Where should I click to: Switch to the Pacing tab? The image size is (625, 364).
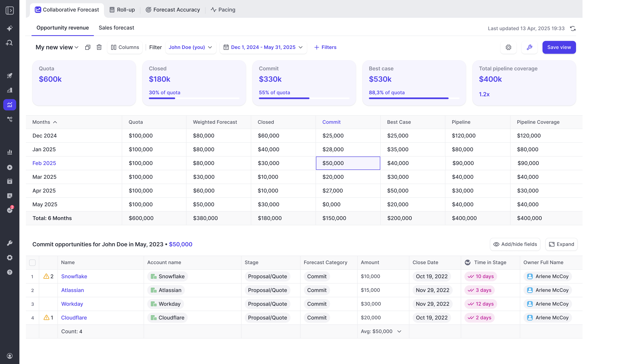pyautogui.click(x=223, y=10)
